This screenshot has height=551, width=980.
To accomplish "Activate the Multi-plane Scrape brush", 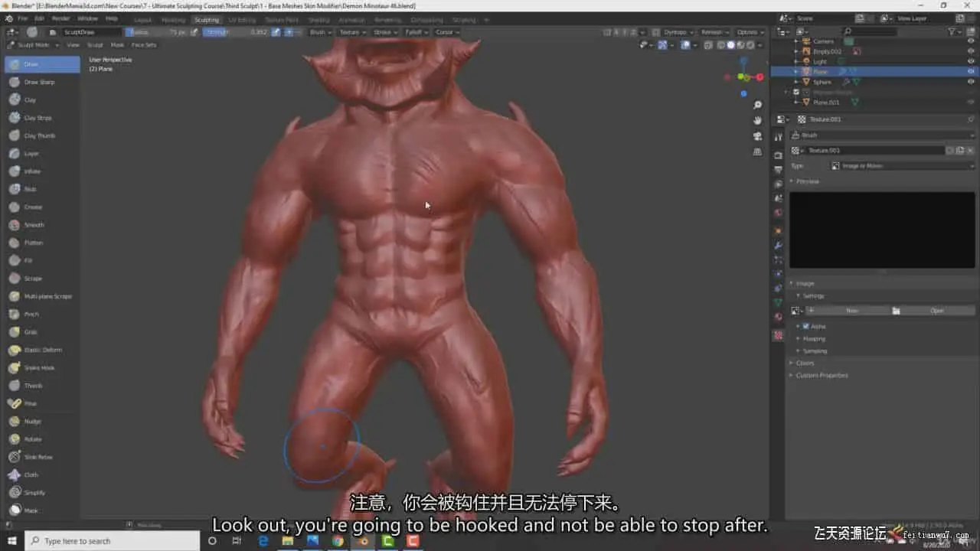I will (x=42, y=296).
